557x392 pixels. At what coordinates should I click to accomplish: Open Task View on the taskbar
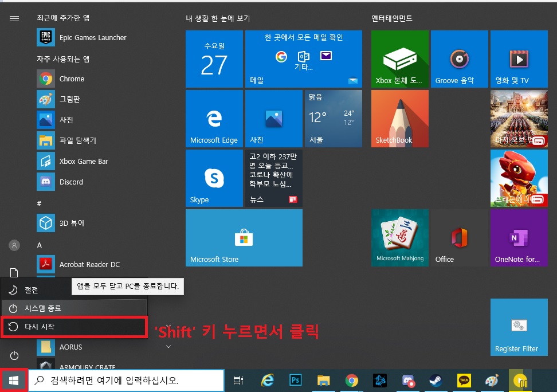[x=238, y=381]
